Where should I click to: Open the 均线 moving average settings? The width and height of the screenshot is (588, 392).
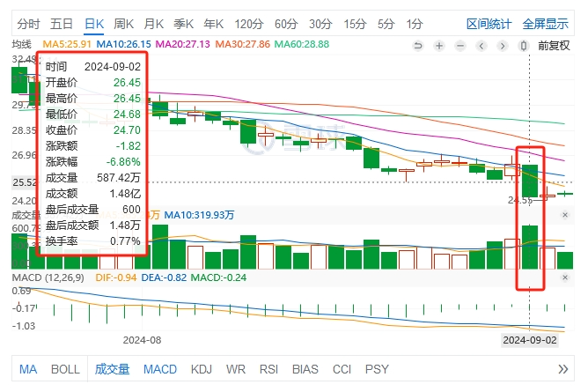click(21, 44)
